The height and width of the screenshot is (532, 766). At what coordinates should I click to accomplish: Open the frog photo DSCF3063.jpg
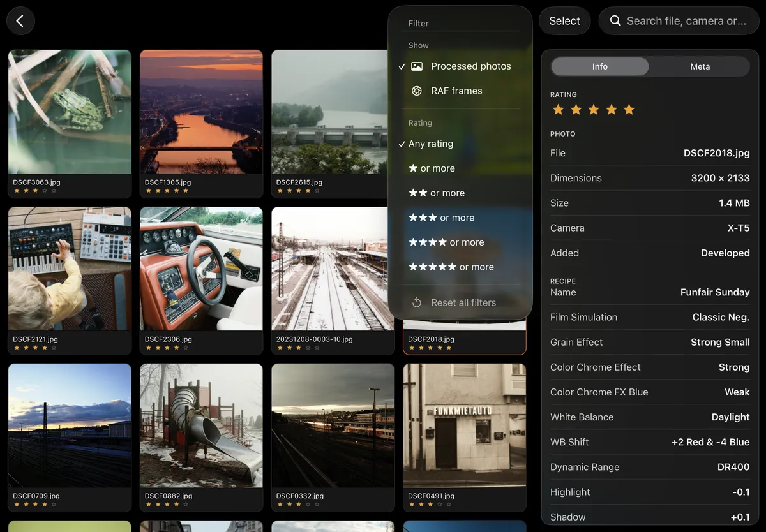click(x=70, y=112)
